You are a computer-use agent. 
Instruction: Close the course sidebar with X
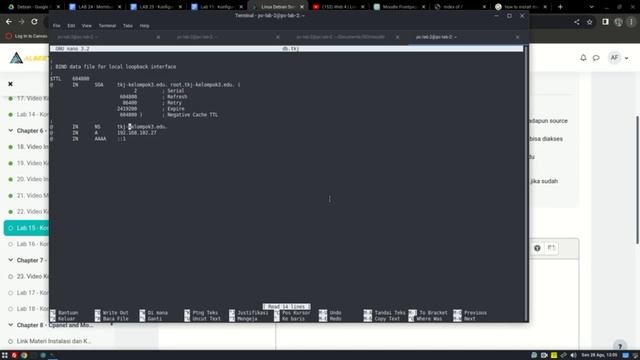click(11, 84)
